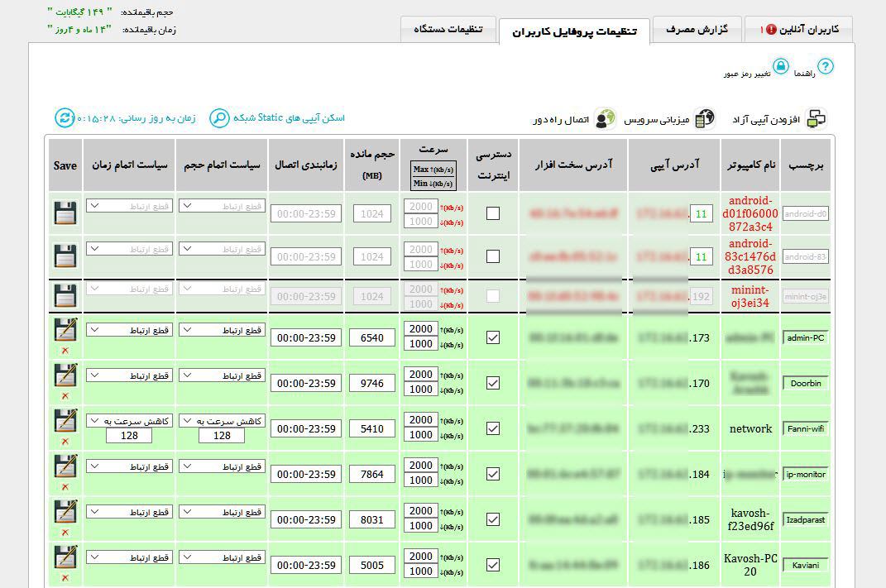Click the راهنما help link text
Screen dimensions: 886x588
[805, 74]
